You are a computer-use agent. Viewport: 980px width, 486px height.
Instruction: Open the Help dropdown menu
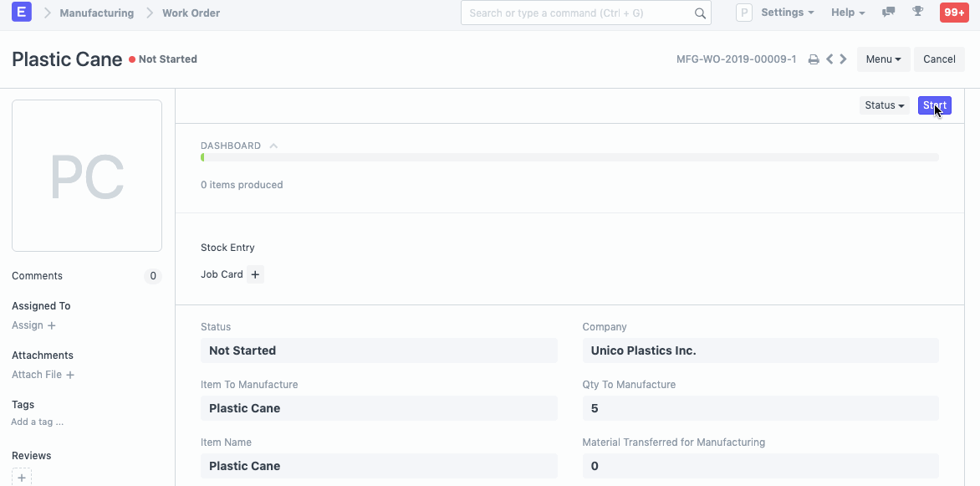[x=848, y=13]
